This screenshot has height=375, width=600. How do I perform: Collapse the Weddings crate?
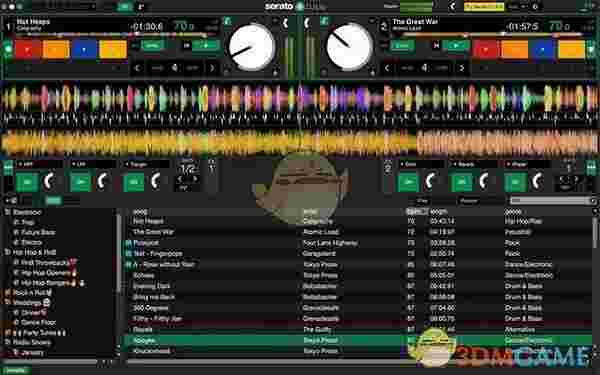pos(7,302)
